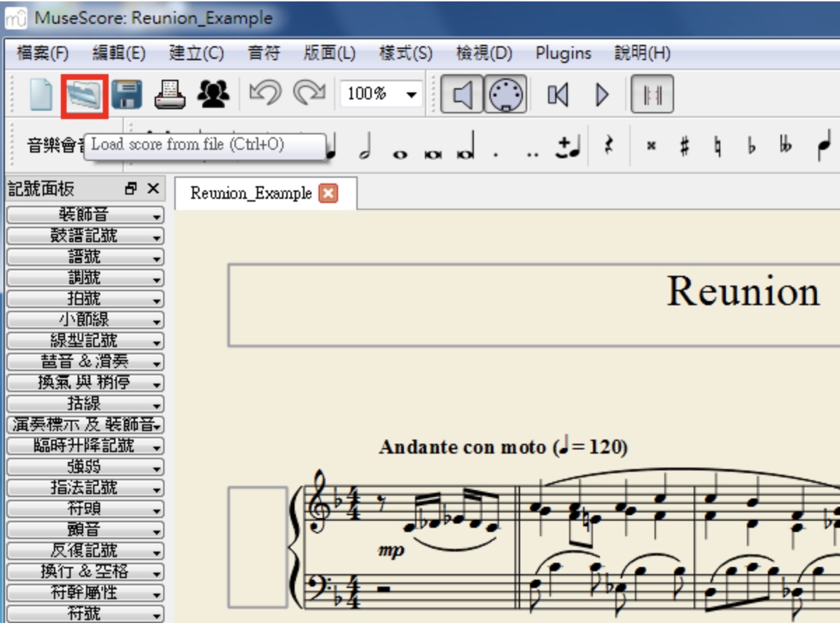840x630 pixels.
Task: Select the rest icon in the note toolbar
Action: (x=608, y=146)
